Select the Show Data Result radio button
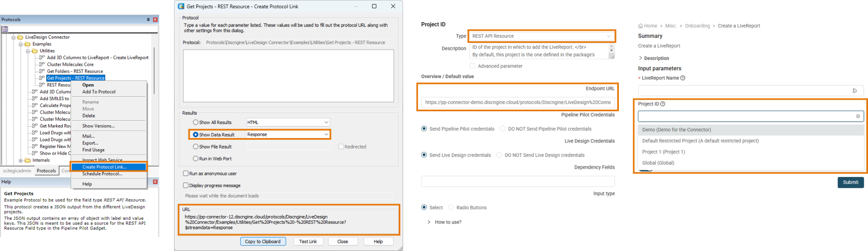Screen dimensions: 868x251 tap(195, 134)
